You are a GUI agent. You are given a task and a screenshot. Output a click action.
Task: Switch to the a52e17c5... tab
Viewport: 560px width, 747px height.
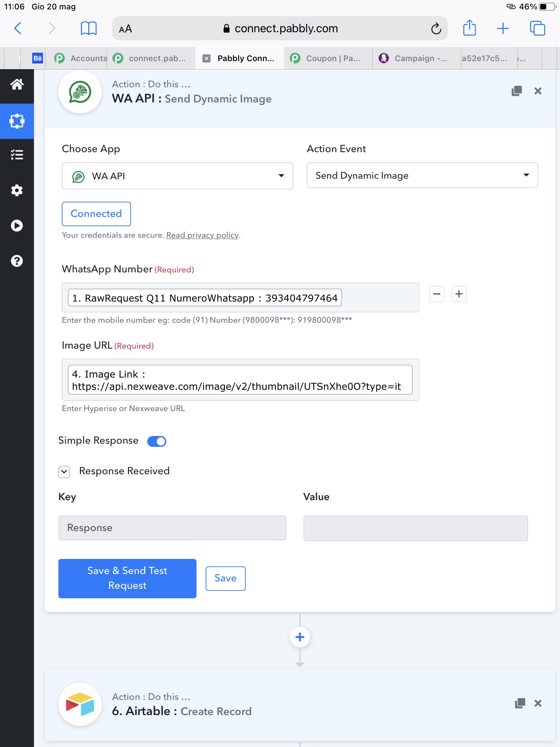click(x=489, y=58)
